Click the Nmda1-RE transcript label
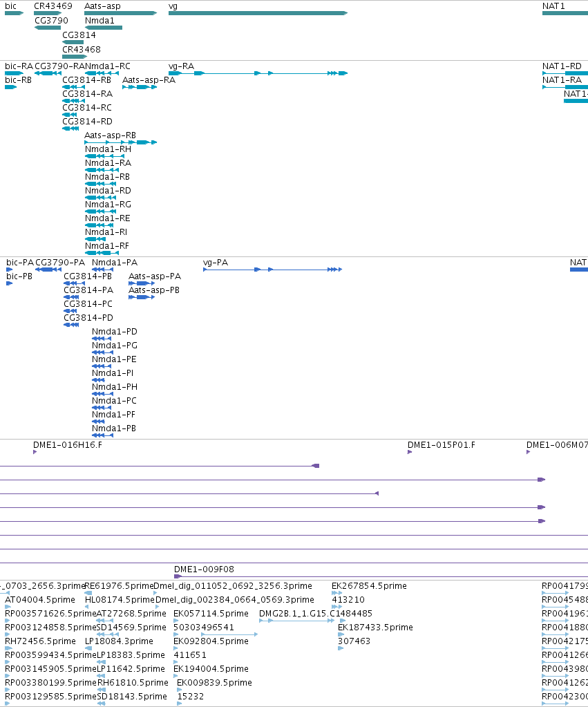 pyautogui.click(x=107, y=218)
